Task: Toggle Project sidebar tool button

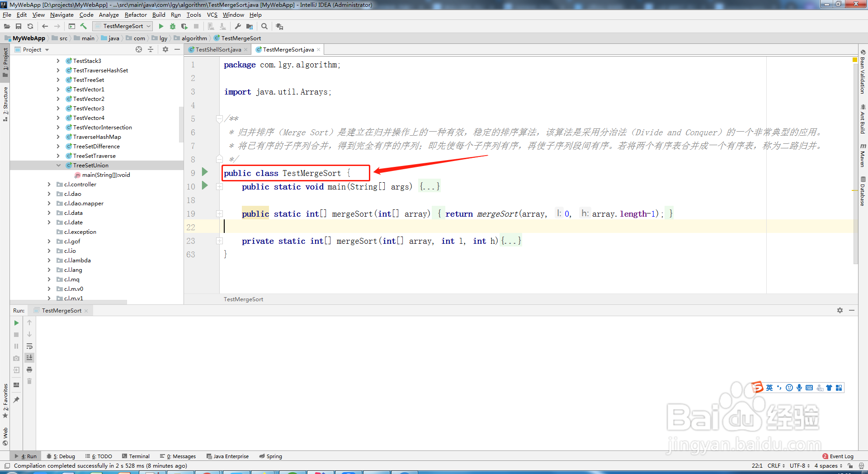Action: click(5, 62)
